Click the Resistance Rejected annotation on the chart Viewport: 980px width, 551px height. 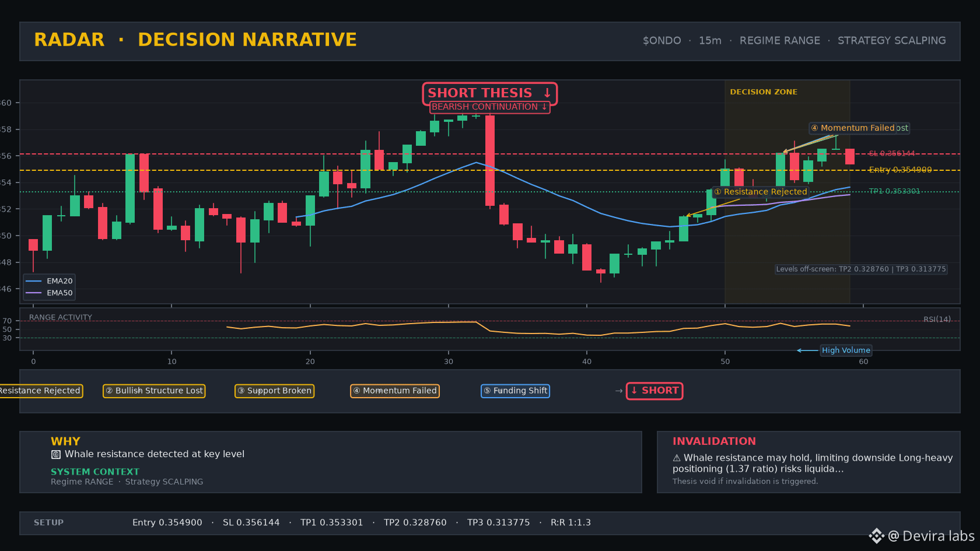761,192
